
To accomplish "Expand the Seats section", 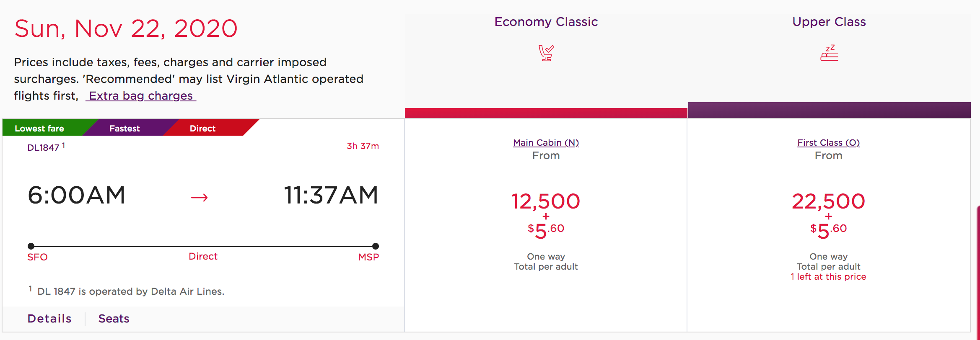I will [x=114, y=319].
